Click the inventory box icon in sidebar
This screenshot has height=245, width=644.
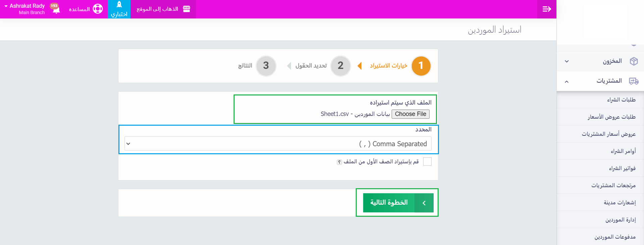click(x=634, y=61)
